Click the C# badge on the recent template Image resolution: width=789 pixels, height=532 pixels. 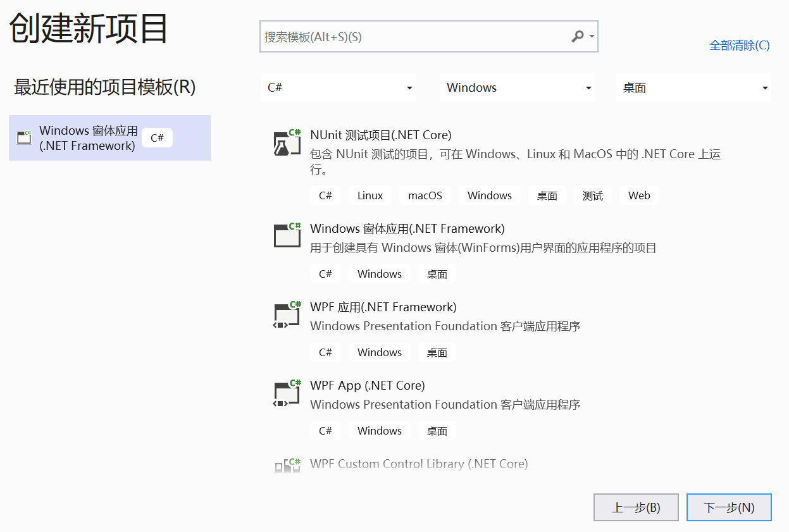point(156,137)
